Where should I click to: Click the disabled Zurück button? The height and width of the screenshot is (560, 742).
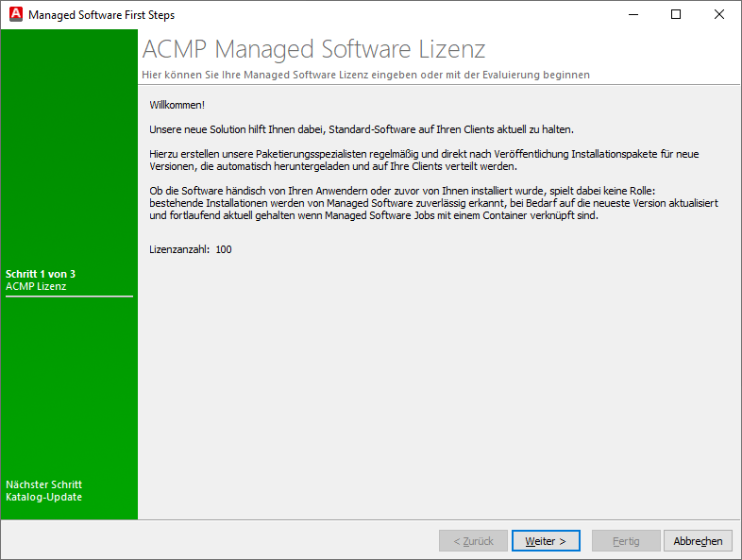pos(473,540)
